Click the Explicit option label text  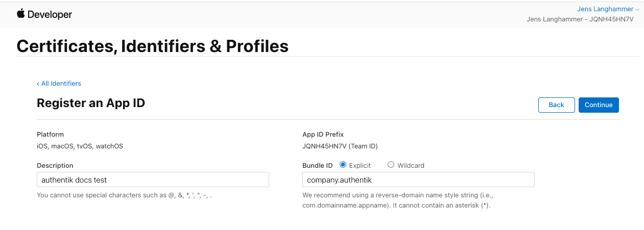click(360, 165)
